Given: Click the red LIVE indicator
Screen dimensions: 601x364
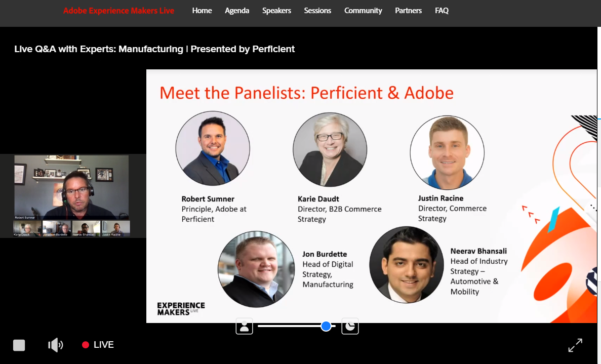Looking at the screenshot, I should (98, 345).
